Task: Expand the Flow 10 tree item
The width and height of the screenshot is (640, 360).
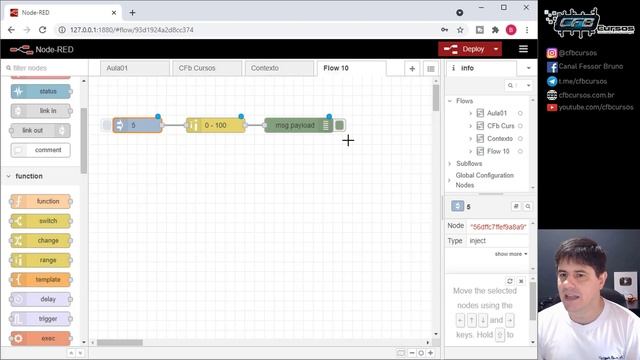Action: pyautogui.click(x=470, y=151)
